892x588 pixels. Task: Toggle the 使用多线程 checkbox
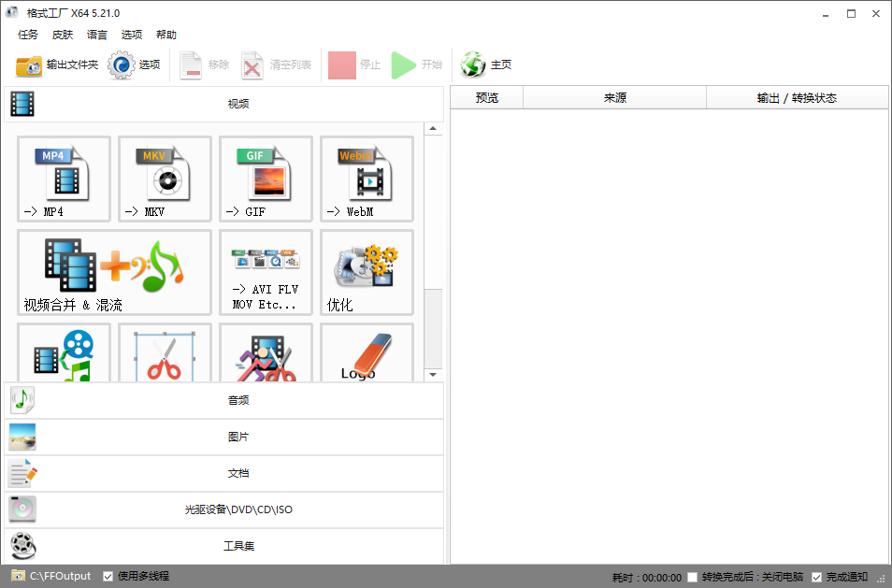pyautogui.click(x=108, y=576)
